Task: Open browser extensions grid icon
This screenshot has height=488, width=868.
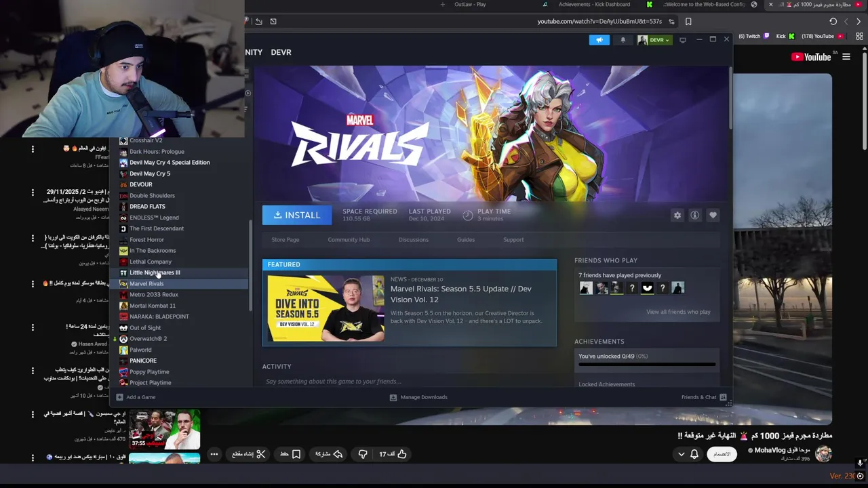Action: 859,36
